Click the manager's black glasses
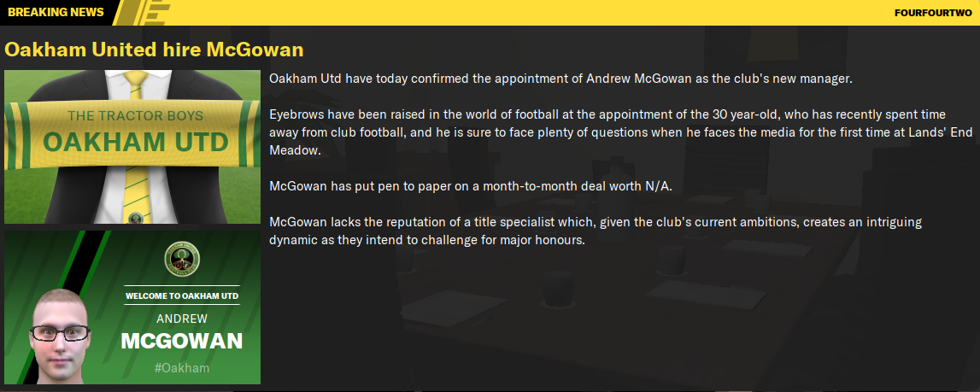This screenshot has height=392, width=980. click(x=60, y=332)
